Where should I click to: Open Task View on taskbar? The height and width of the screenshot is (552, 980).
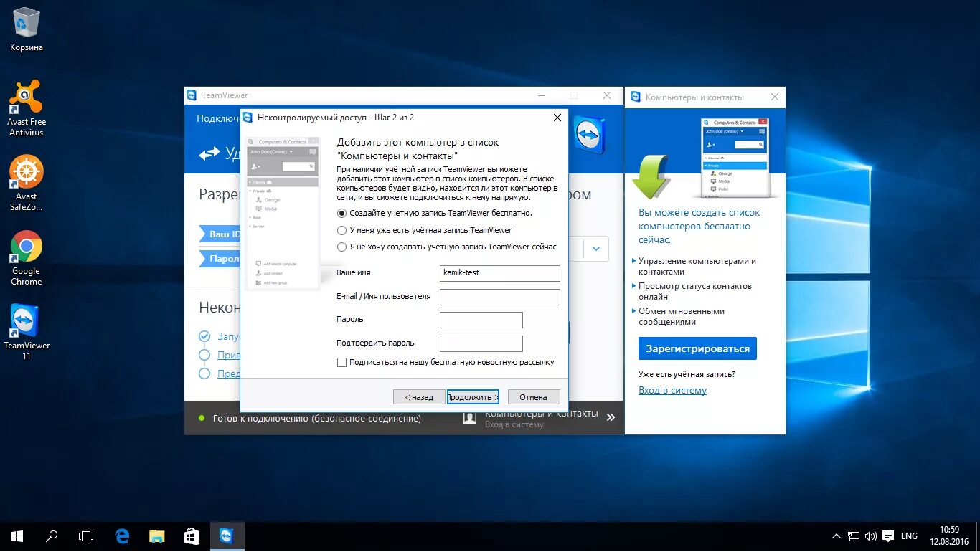coord(86,536)
